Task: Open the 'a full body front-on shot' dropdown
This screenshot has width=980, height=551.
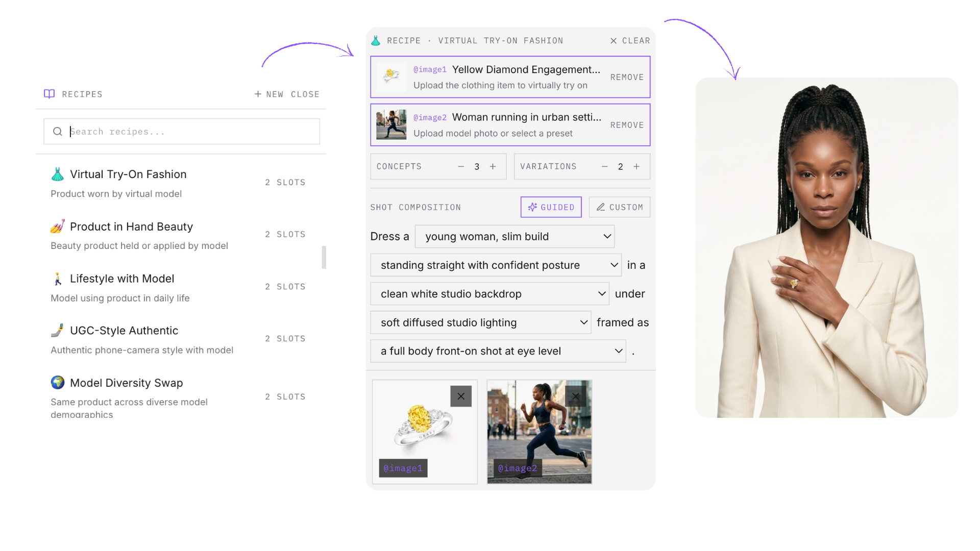Action: click(498, 351)
